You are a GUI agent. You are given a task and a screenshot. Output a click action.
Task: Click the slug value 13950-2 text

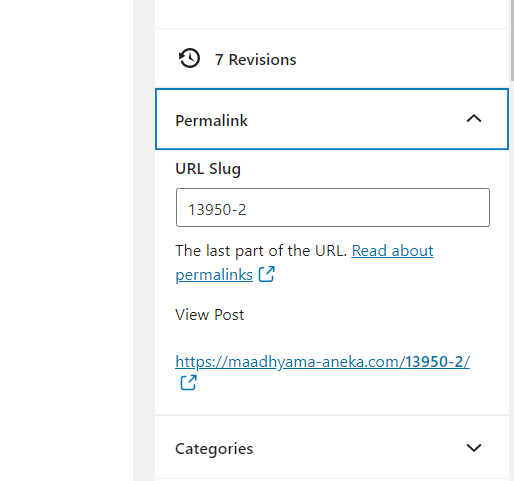pos(217,210)
